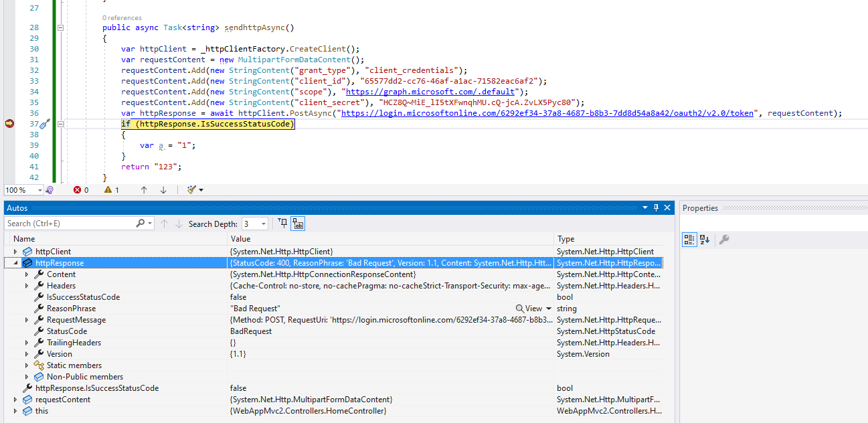Expand the Content property node
868x423 pixels.
tap(27, 274)
